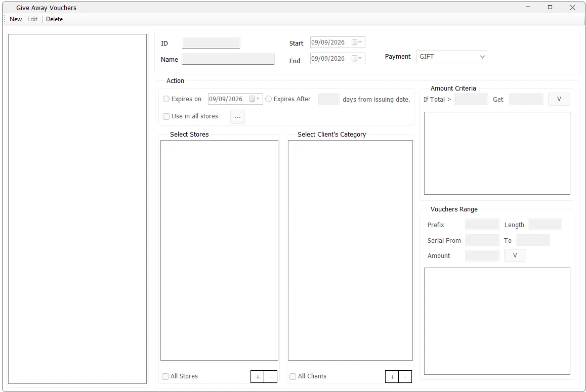Check the All Clients checkbox
Viewport: 586px width, 392px height.
point(292,376)
